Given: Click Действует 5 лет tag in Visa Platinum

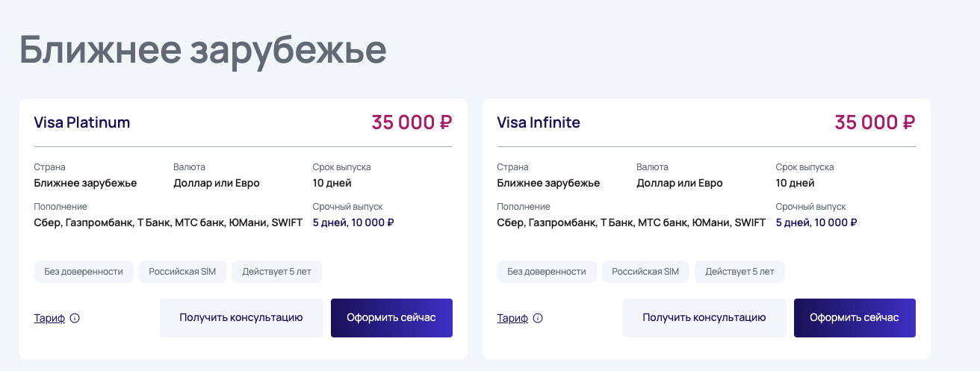Looking at the screenshot, I should point(276,272).
